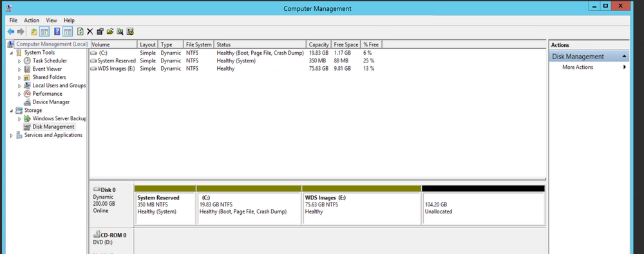The image size is (644, 254).
Task: Sort by the Layout column header
Action: tap(148, 44)
